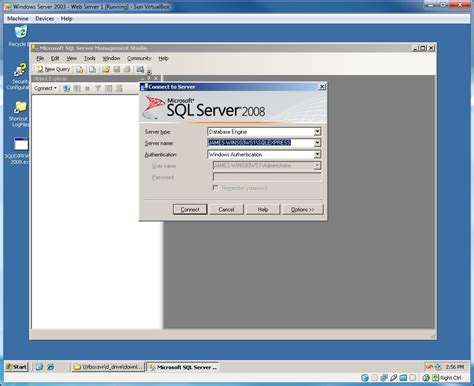Minimize the Management Studio window
Viewport: 474px width, 386px height.
tap(415, 48)
